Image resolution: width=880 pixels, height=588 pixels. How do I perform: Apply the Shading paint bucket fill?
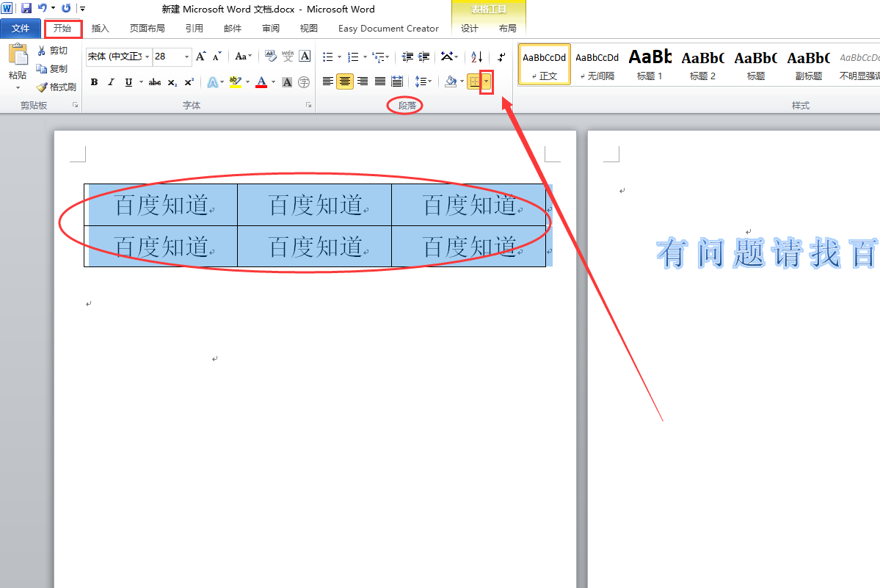click(450, 82)
